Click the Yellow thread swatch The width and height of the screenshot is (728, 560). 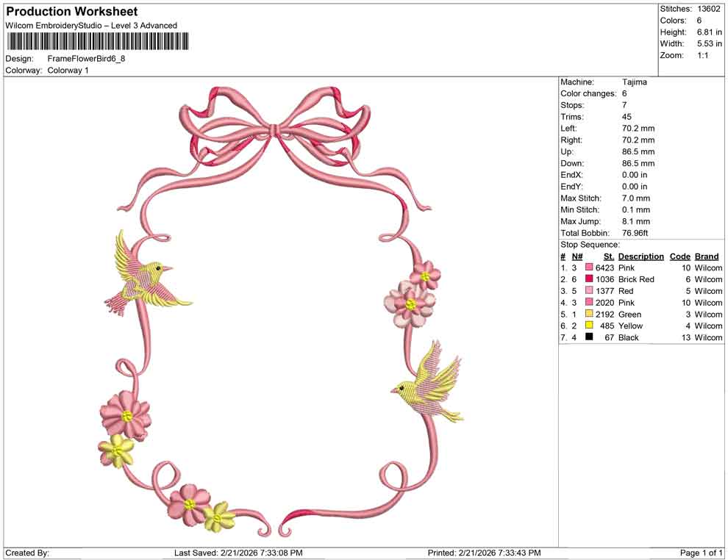588,326
